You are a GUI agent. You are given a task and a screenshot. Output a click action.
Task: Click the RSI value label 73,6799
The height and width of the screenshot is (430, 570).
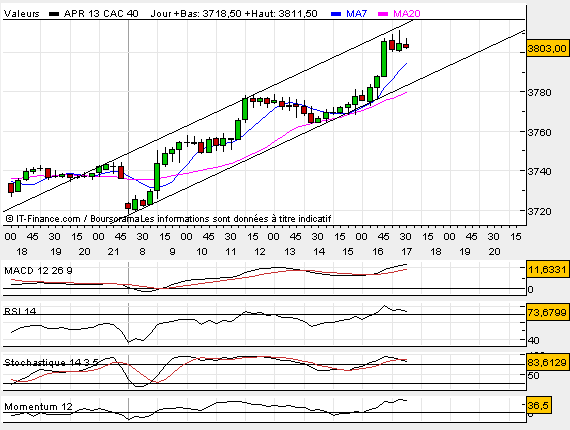(x=547, y=312)
